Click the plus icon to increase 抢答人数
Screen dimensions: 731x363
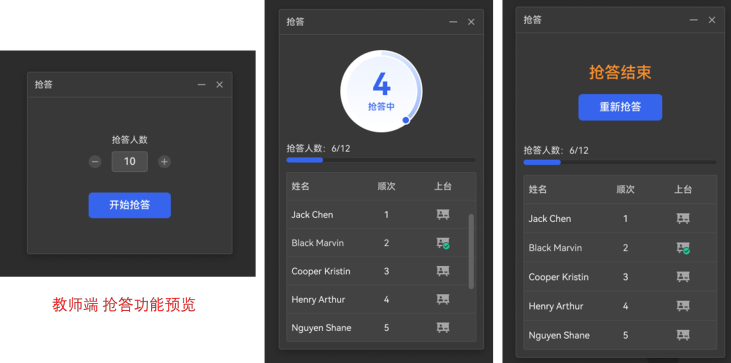click(x=164, y=162)
